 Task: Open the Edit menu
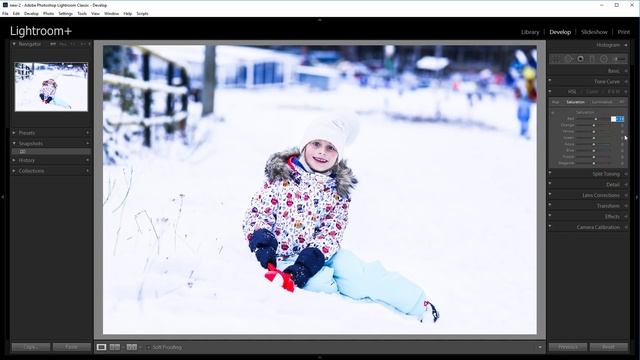click(x=16, y=13)
